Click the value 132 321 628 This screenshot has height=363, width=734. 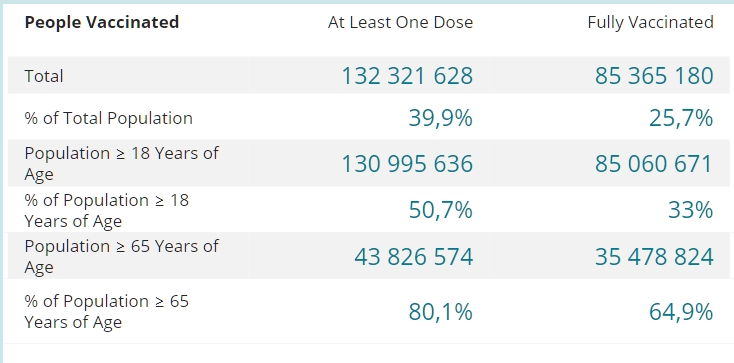coord(407,76)
